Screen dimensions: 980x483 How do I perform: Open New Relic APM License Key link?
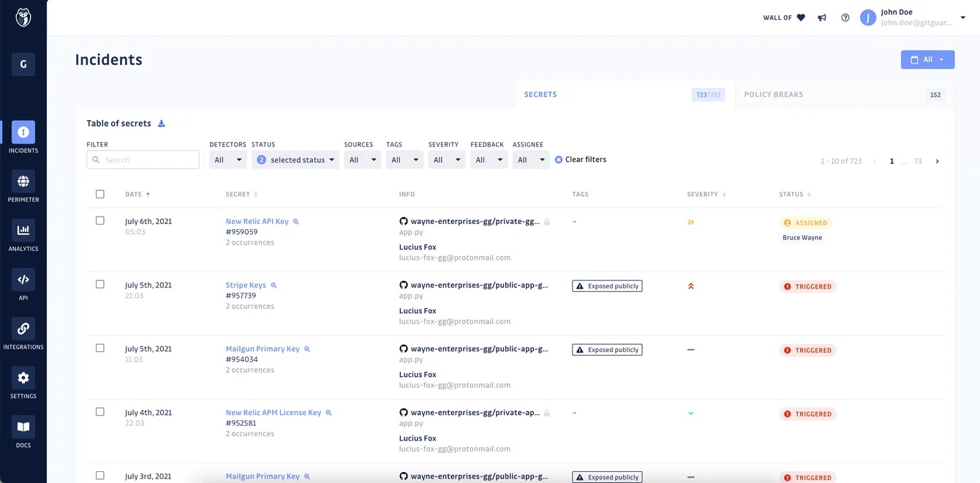274,413
